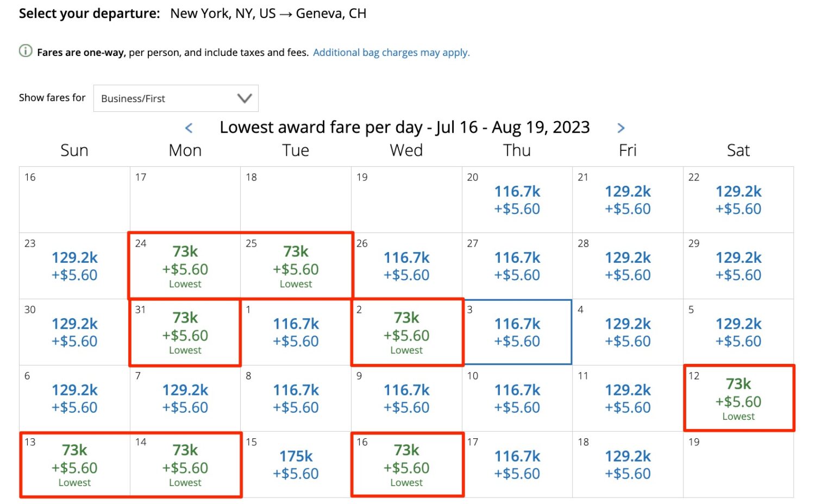Select the 73k fare on July 25
815x504 pixels.
point(296,266)
